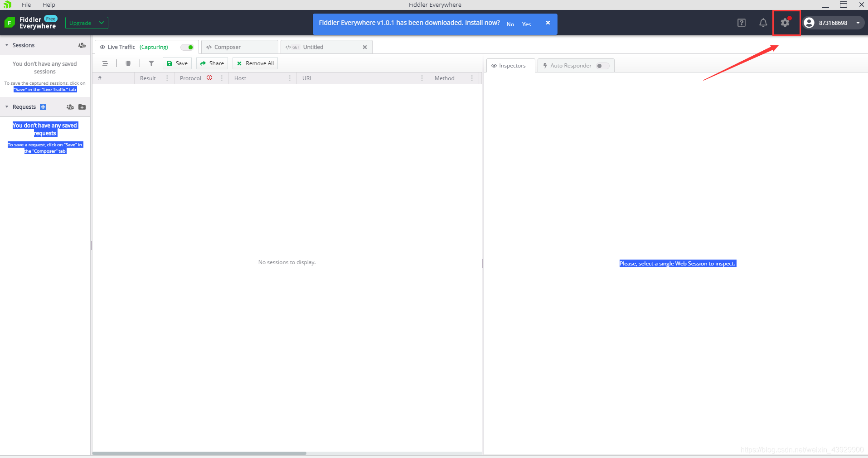Click the horizontal scrollbar of sessions grid

[199, 453]
